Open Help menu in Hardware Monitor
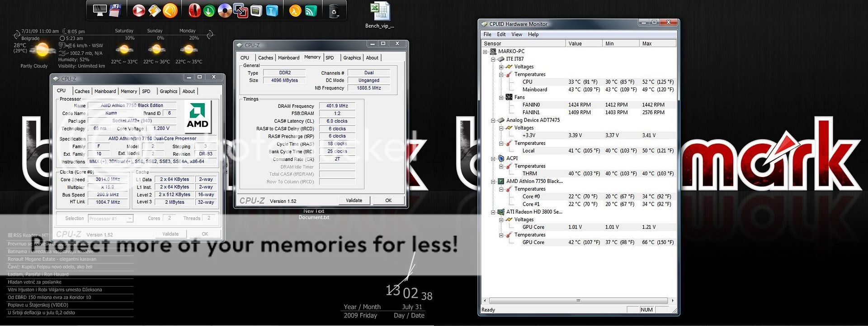Image resolution: width=868 pixels, height=326 pixels. coord(533,34)
